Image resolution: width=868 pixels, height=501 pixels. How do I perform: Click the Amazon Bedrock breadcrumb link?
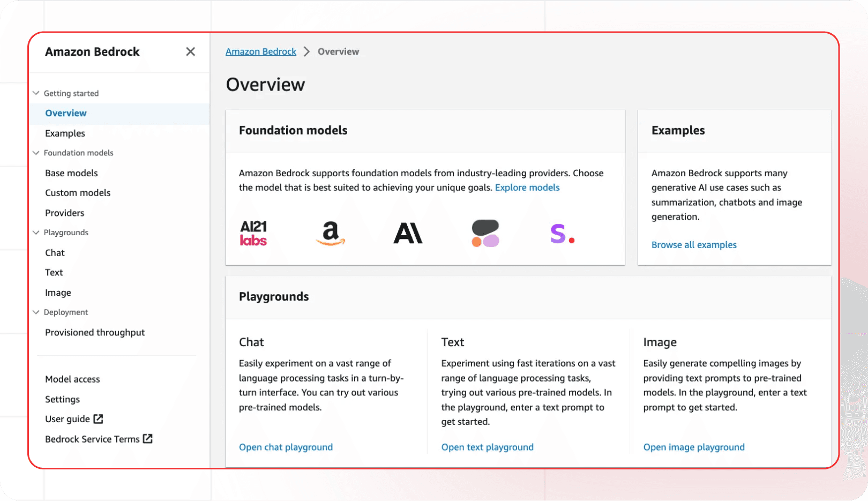261,51
